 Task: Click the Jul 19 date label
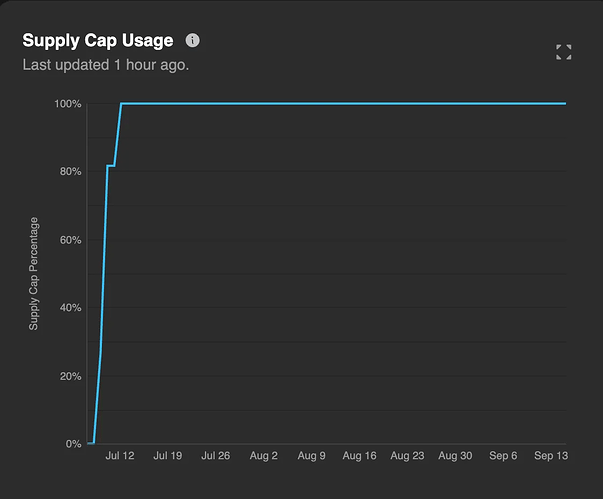[x=168, y=456]
